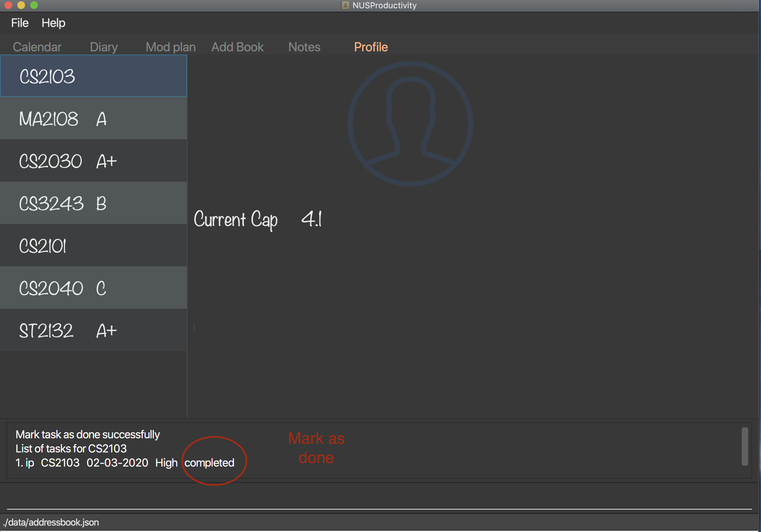Click the 'completed' status of task ip
Image resolution: width=761 pixels, height=532 pixels.
pyautogui.click(x=209, y=463)
